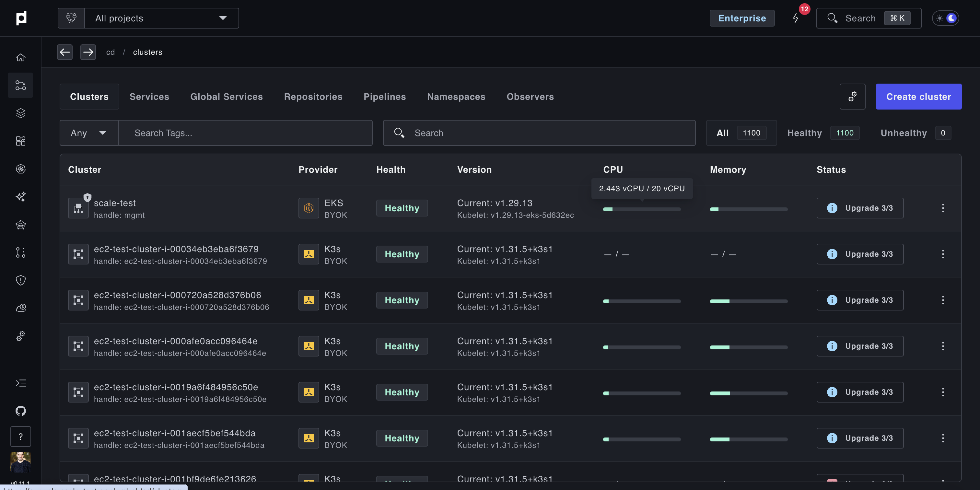The image size is (980, 490).
Task: Filter by Unhealthy 0 clusters
Action: point(916,133)
